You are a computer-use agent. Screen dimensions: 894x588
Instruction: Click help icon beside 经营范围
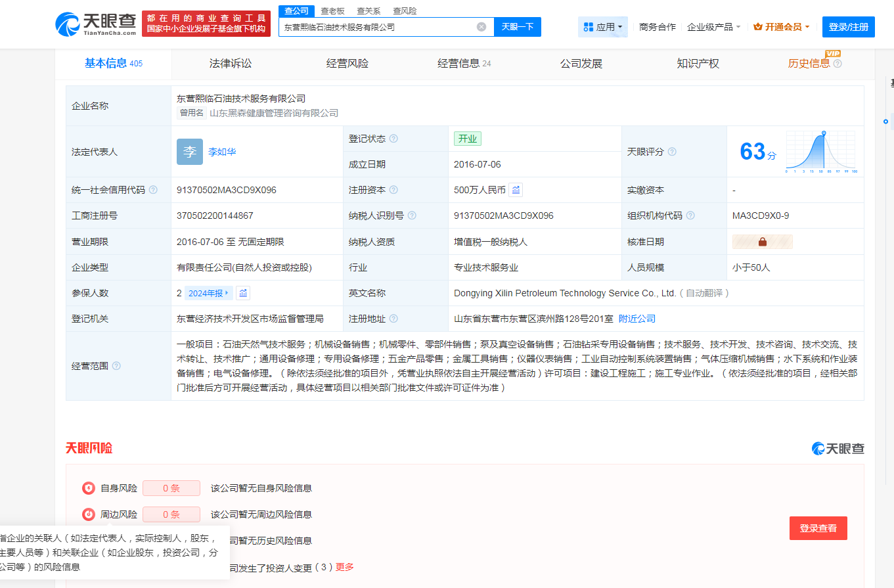point(116,366)
